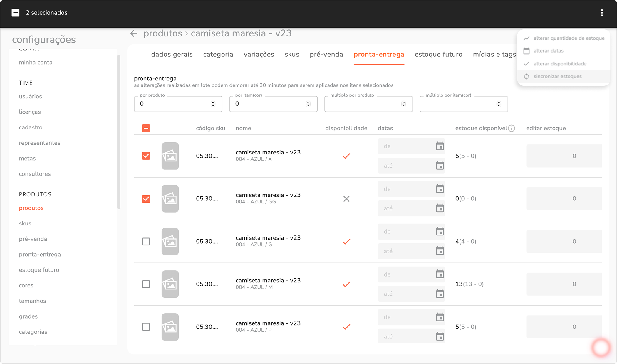
Task: Click the orange floating circle button
Action: [x=601, y=347]
